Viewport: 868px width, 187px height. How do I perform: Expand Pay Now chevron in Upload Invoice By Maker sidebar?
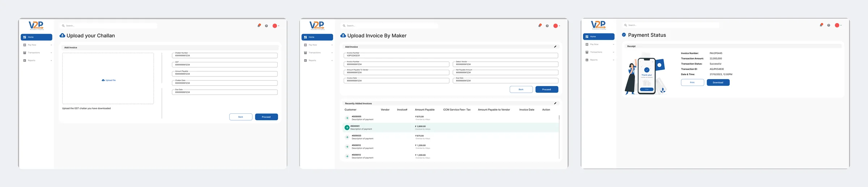(332, 45)
